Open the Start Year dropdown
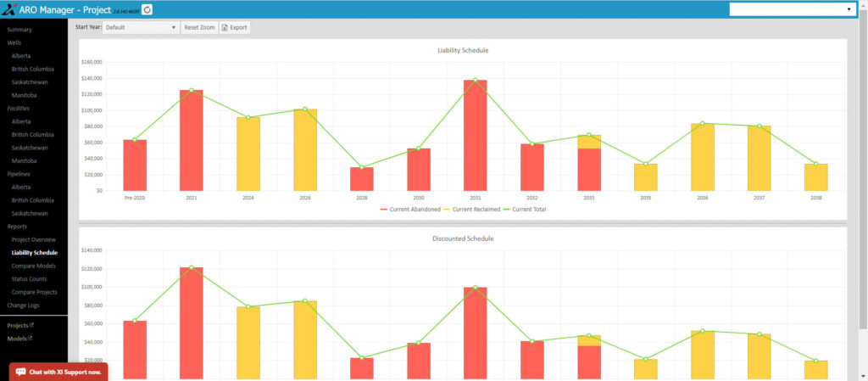Viewport: 868px width, 381px height. click(x=141, y=27)
